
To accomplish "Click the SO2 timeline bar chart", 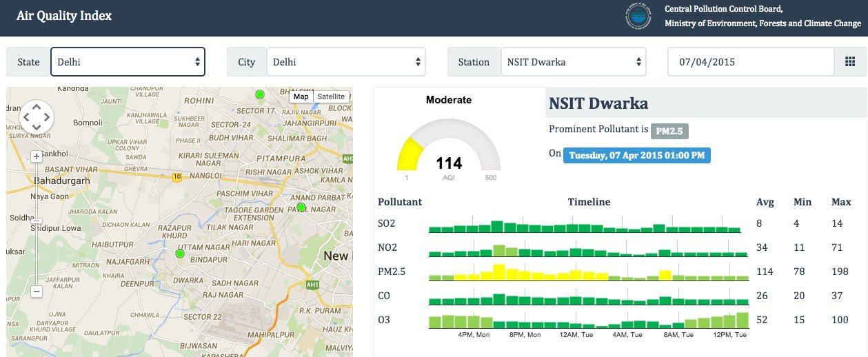I will tap(585, 225).
